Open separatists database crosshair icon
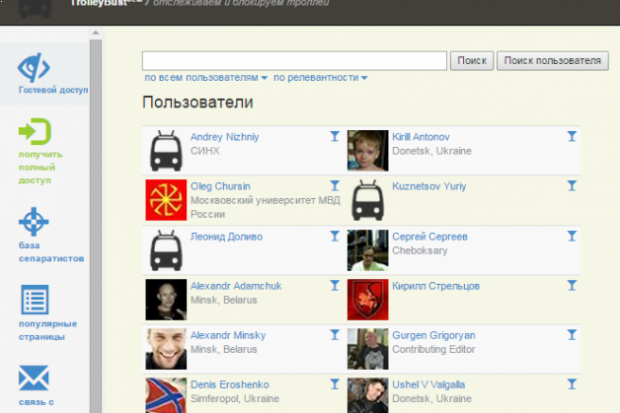Viewport: 620px width, 413px height. [x=35, y=220]
